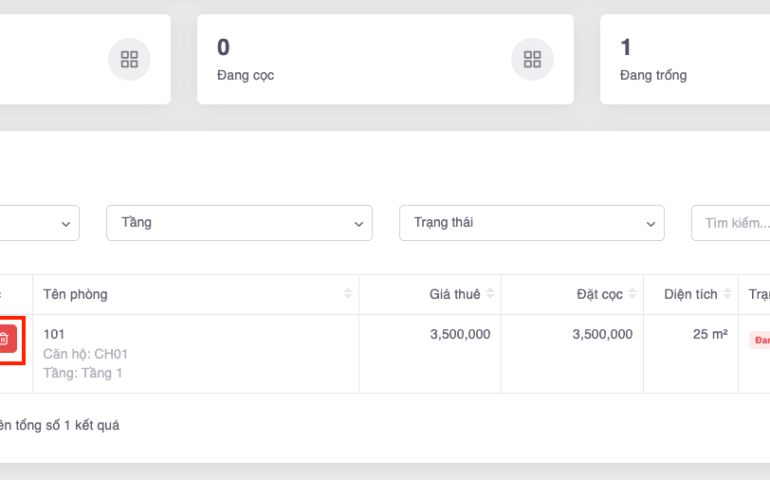
Task: Sort by Tên phòng using its sort arrows
Action: pos(347,294)
